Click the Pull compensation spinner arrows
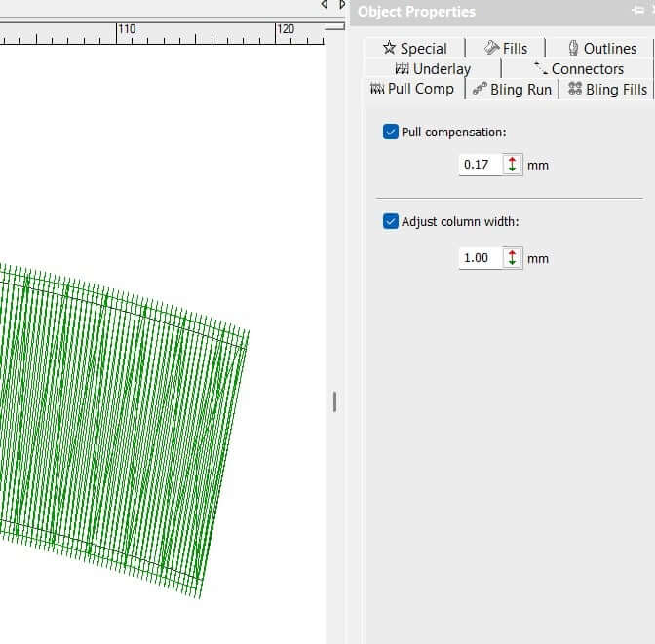This screenshot has width=655, height=644. 513,165
